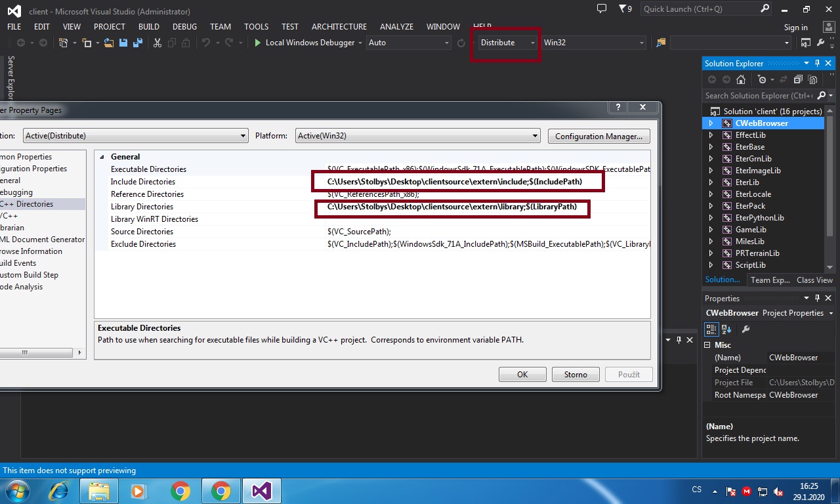Open the Win32 Solution Platforms dropdown

click(x=595, y=43)
